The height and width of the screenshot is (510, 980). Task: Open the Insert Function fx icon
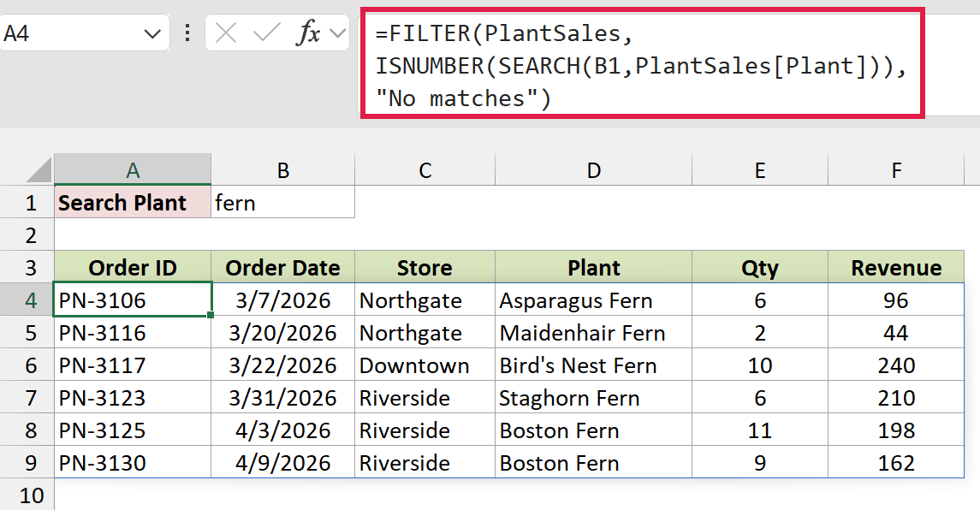[309, 33]
